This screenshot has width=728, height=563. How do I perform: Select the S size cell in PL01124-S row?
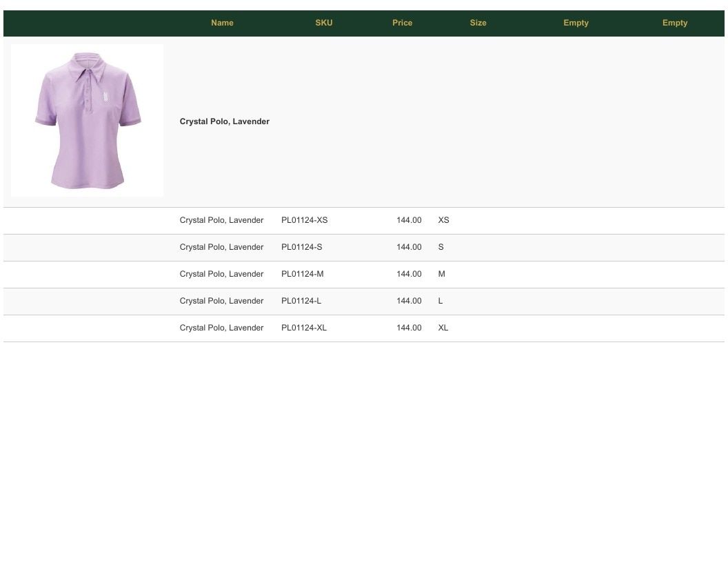(x=441, y=247)
